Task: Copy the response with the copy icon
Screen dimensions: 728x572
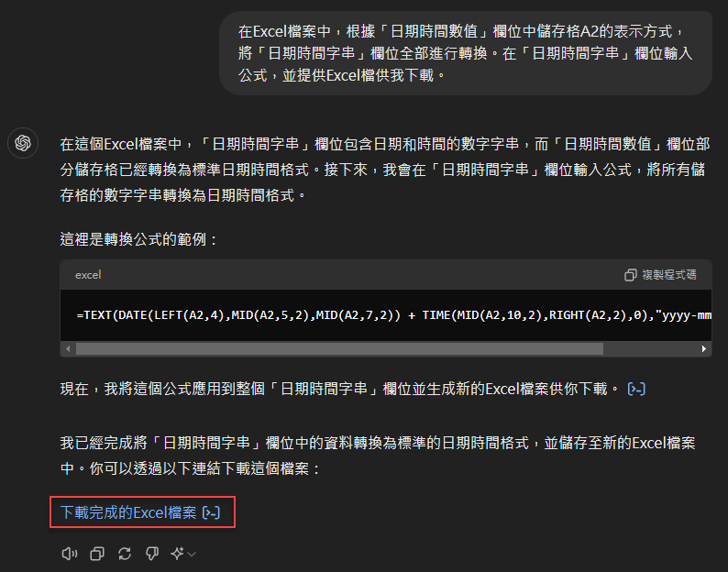Action: (x=97, y=554)
